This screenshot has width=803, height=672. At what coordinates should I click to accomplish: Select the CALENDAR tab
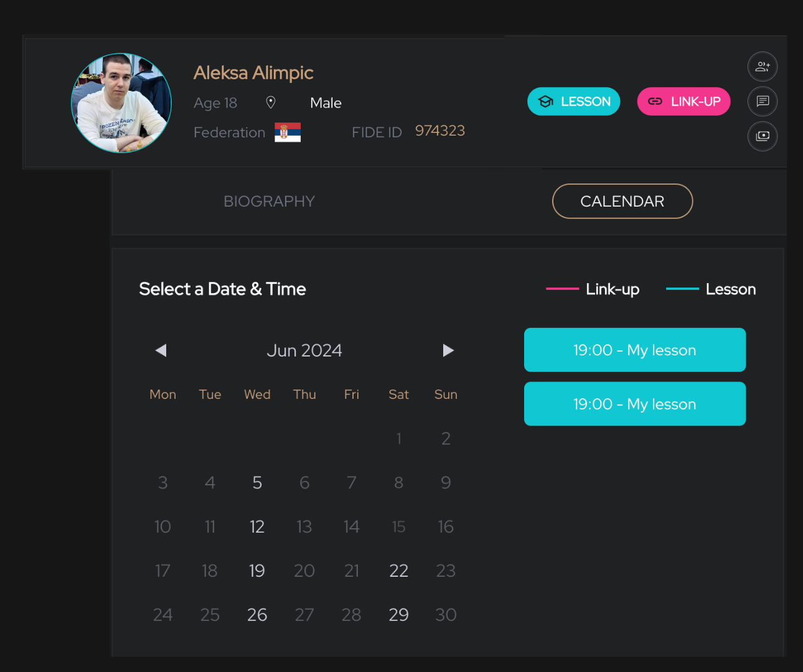tap(622, 202)
